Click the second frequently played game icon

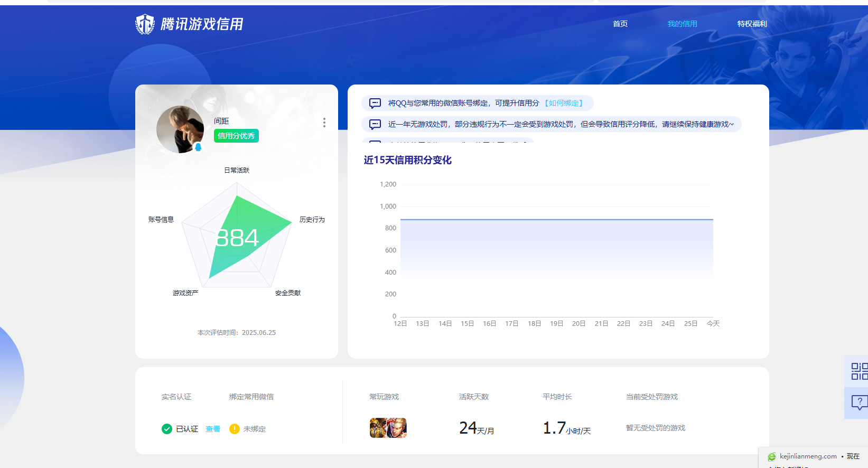coord(397,428)
